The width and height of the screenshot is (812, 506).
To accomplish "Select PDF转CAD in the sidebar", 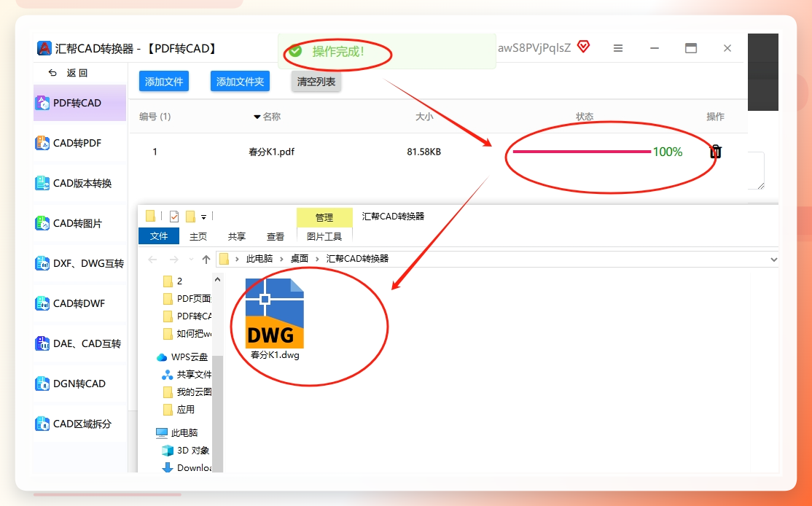I will click(x=79, y=103).
